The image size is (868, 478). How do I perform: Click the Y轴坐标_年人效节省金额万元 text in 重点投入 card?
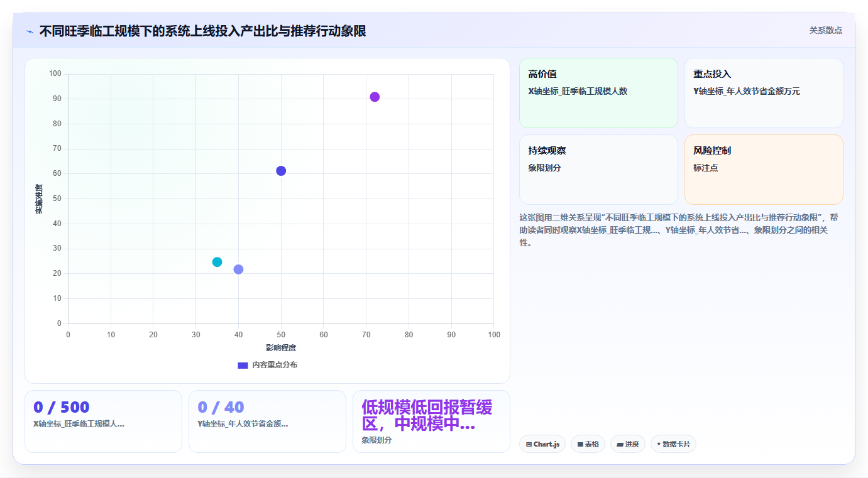(x=747, y=92)
